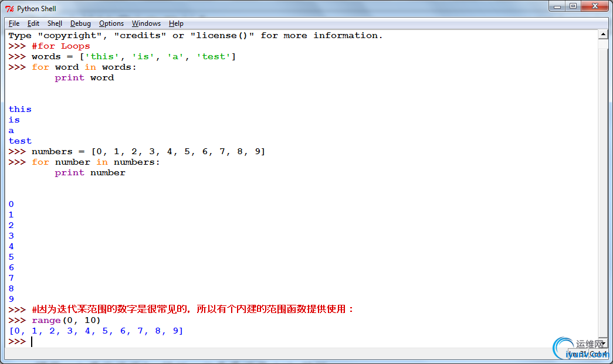The width and height of the screenshot is (613, 364).
Task: Click the 'for number in numbers:' line
Action: pyautogui.click(x=96, y=162)
